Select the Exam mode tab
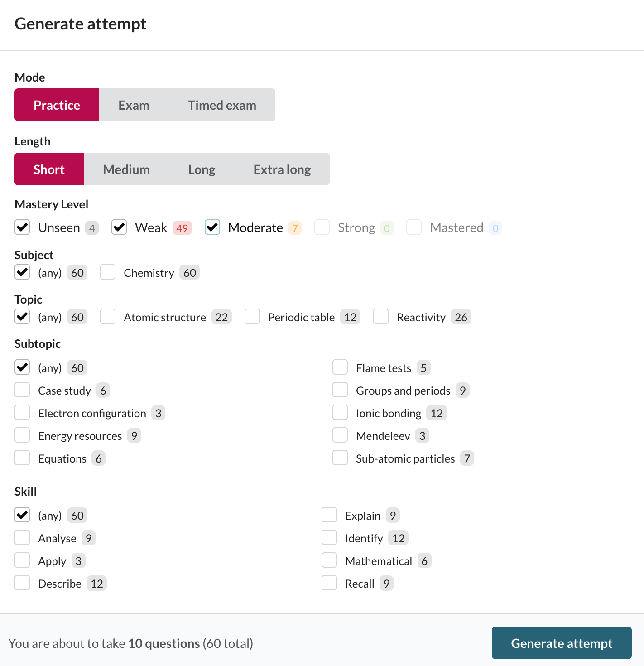Viewport: 644px width, 666px height. [134, 105]
